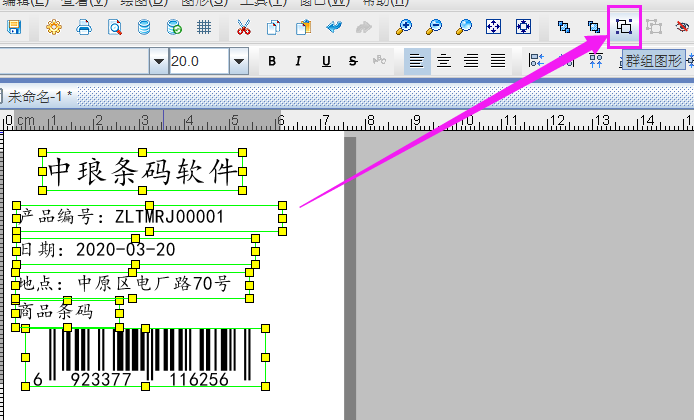Click the Group Shapes icon highlighted in toolbar
This screenshot has width=694, height=420.
(624, 27)
